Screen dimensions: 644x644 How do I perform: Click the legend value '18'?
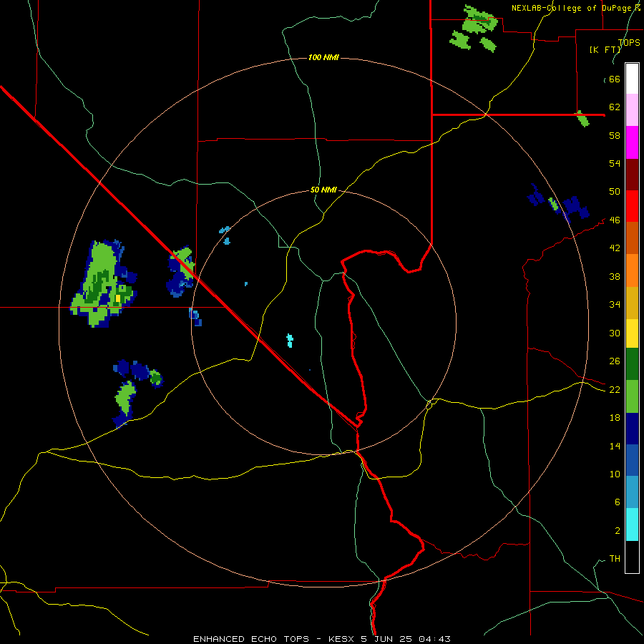(x=615, y=418)
